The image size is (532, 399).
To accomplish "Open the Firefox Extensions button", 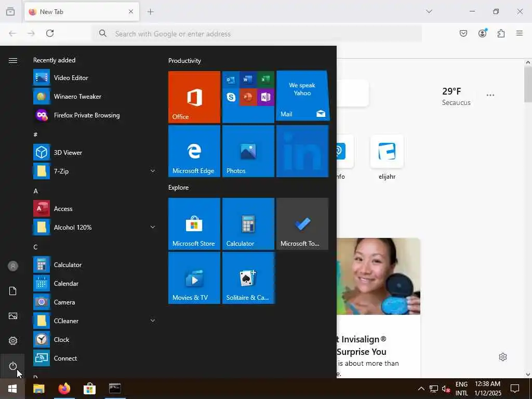I will pyautogui.click(x=501, y=33).
